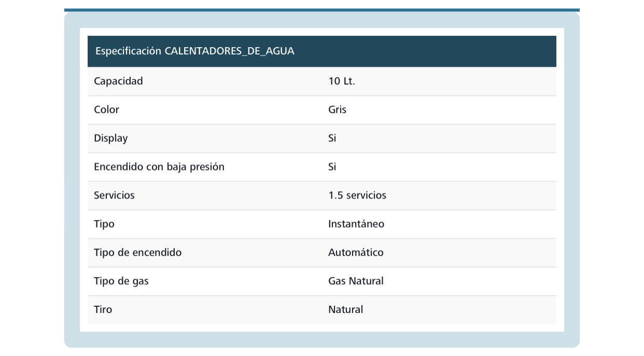Viewport: 644px width, 356px height.
Task: Click the 'Automático' value
Action: 356,252
